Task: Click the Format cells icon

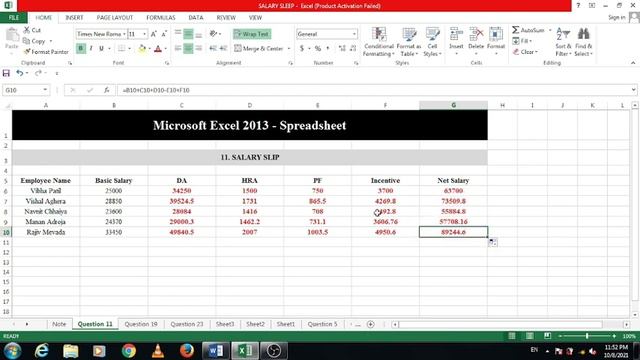Action: point(496,34)
